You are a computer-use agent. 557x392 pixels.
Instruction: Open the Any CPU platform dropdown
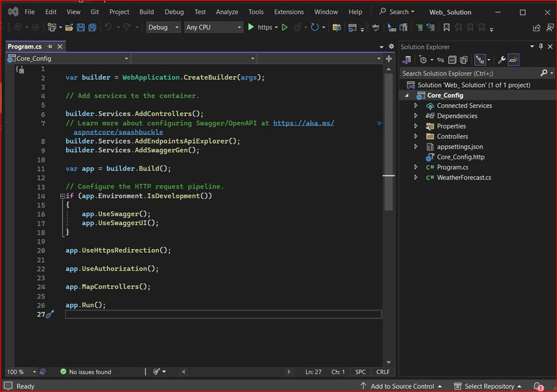tap(213, 28)
